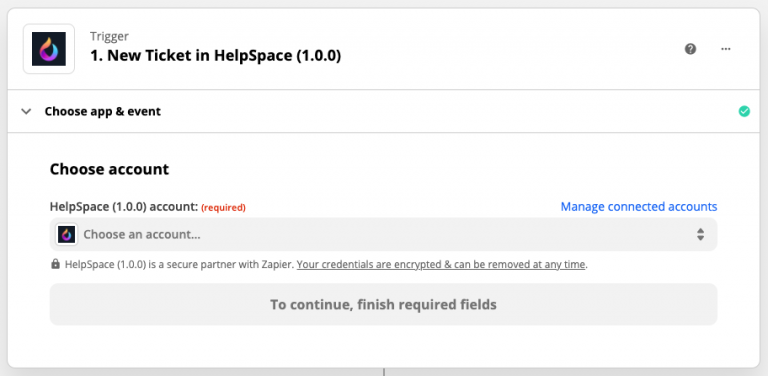
Task: Click the Choose an account placeholder text
Action: tap(142, 235)
